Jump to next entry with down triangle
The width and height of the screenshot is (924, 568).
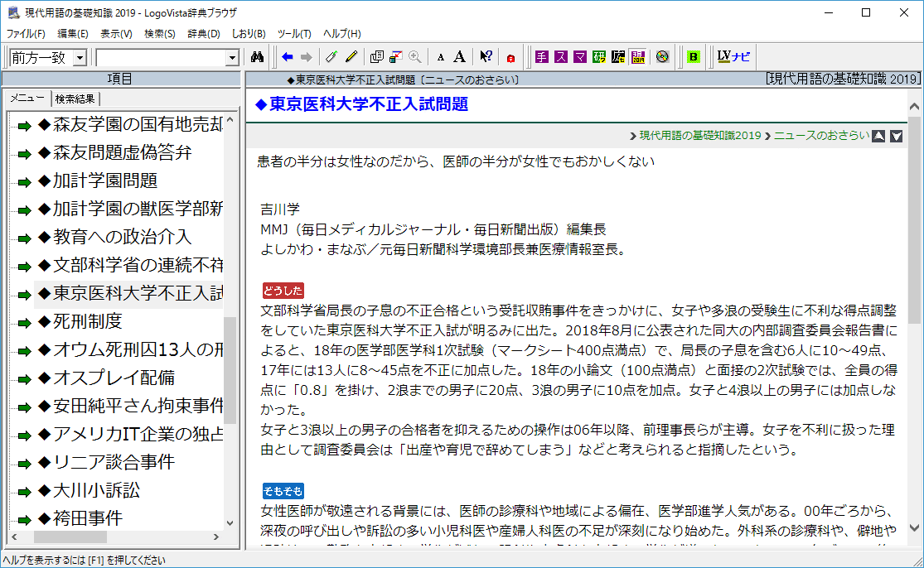point(897,136)
